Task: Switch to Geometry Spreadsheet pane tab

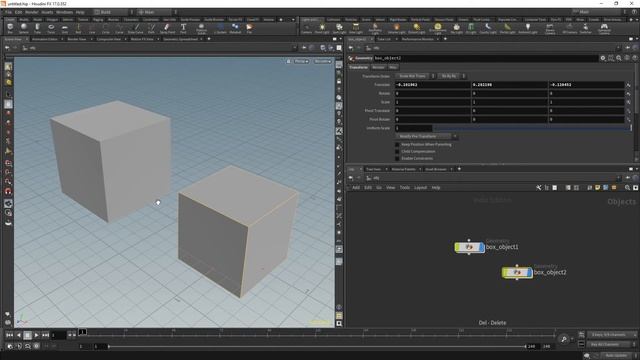Action: [x=180, y=39]
